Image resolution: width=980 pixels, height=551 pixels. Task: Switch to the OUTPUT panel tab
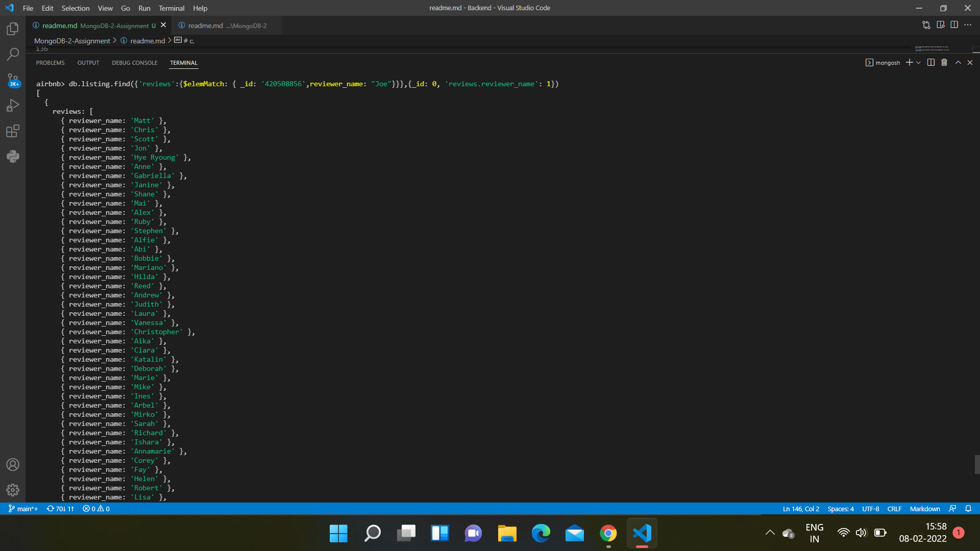point(88,63)
